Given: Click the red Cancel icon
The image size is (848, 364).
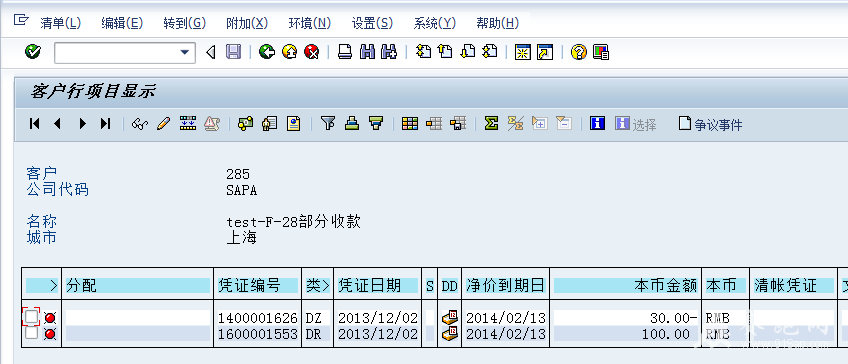Looking at the screenshot, I should coord(312,52).
